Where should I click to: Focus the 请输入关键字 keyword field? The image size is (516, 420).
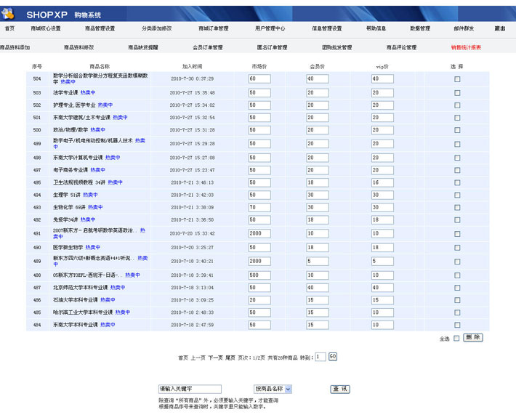190,389
